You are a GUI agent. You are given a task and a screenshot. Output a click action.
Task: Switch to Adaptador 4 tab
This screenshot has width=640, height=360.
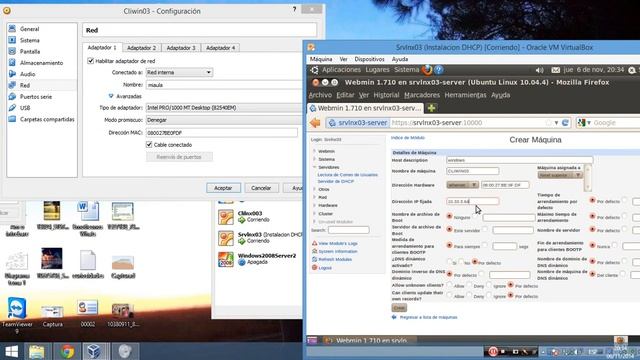tap(220, 48)
